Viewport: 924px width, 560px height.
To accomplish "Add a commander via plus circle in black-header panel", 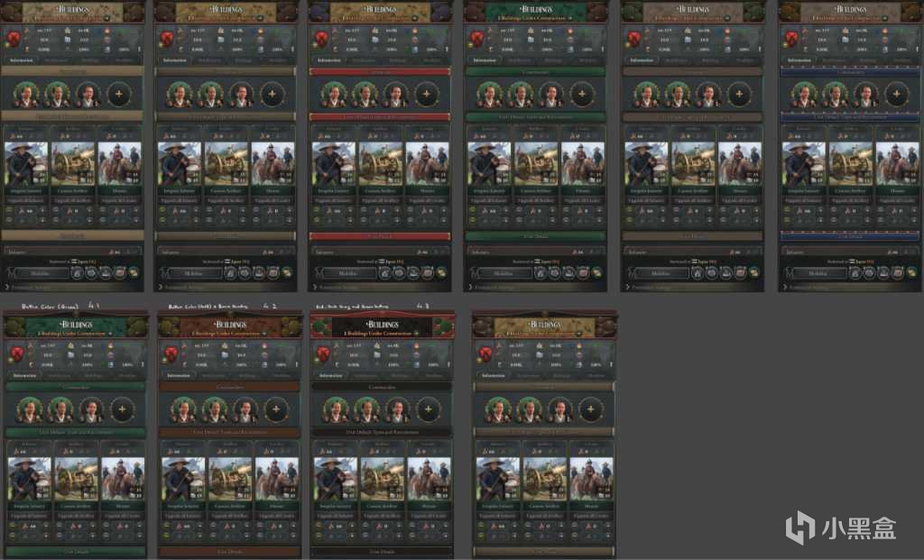I will coord(429,409).
